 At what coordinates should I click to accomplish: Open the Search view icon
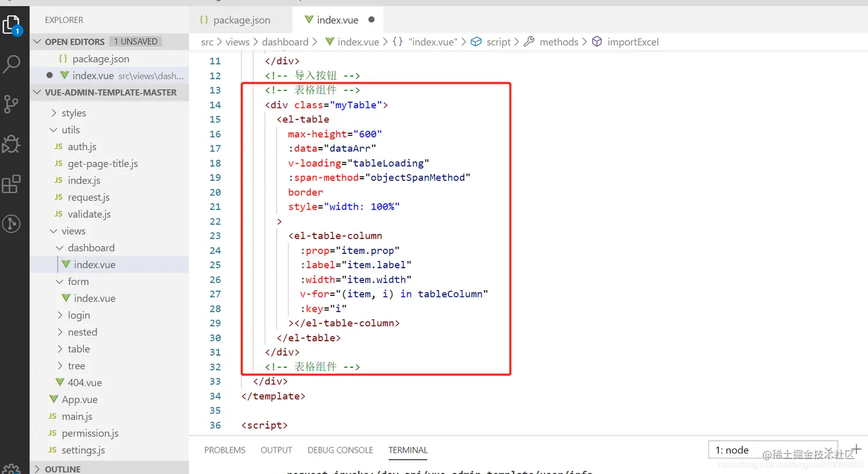point(11,64)
